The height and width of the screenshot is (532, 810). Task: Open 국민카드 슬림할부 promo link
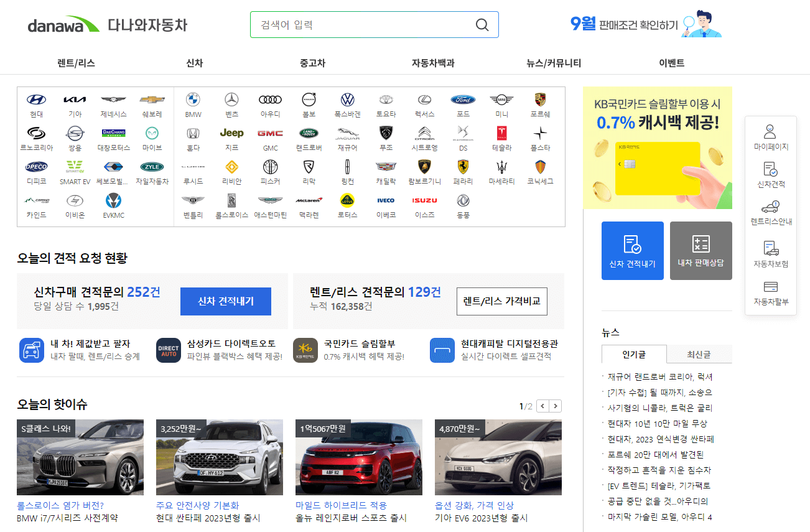click(349, 350)
